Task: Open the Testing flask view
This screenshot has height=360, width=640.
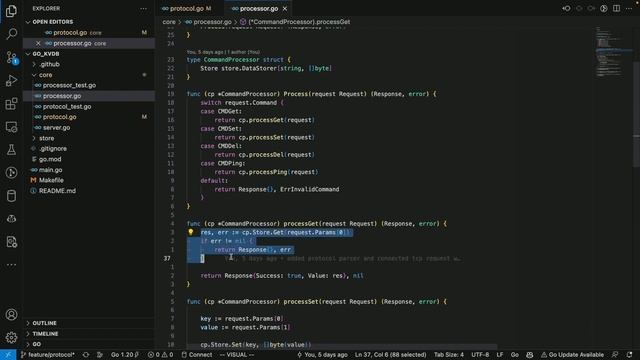Action: point(11,150)
